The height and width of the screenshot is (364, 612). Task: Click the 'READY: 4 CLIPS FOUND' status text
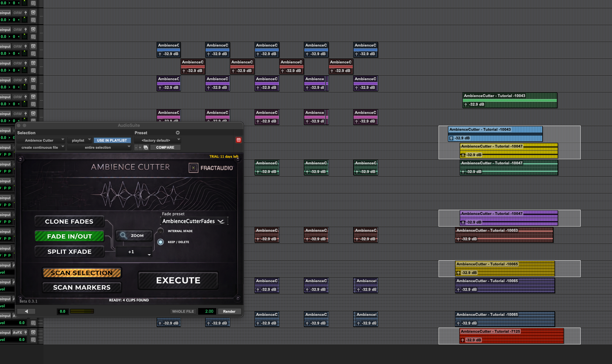coord(129,300)
